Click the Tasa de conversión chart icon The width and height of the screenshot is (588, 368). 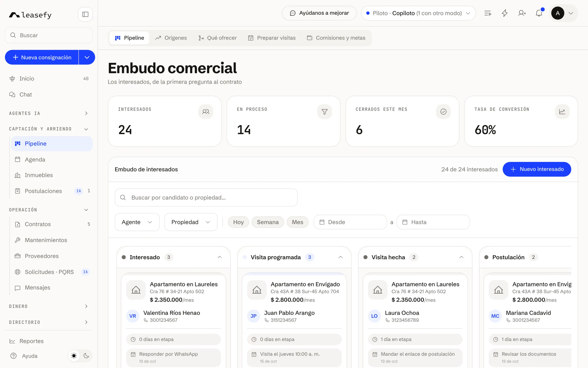click(x=562, y=112)
